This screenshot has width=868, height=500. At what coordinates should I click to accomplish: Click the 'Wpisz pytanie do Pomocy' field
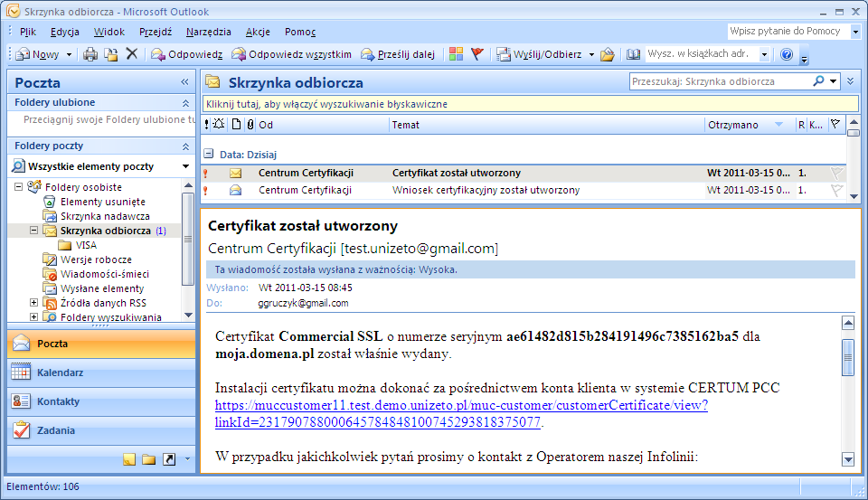coord(788,31)
